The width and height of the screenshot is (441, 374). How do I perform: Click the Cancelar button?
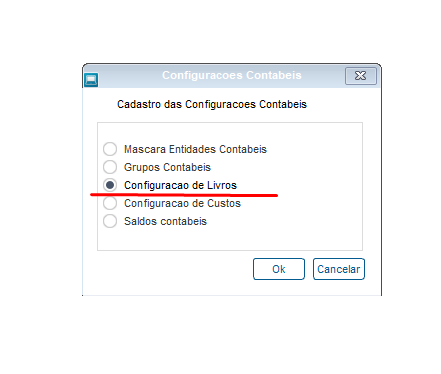click(x=339, y=269)
